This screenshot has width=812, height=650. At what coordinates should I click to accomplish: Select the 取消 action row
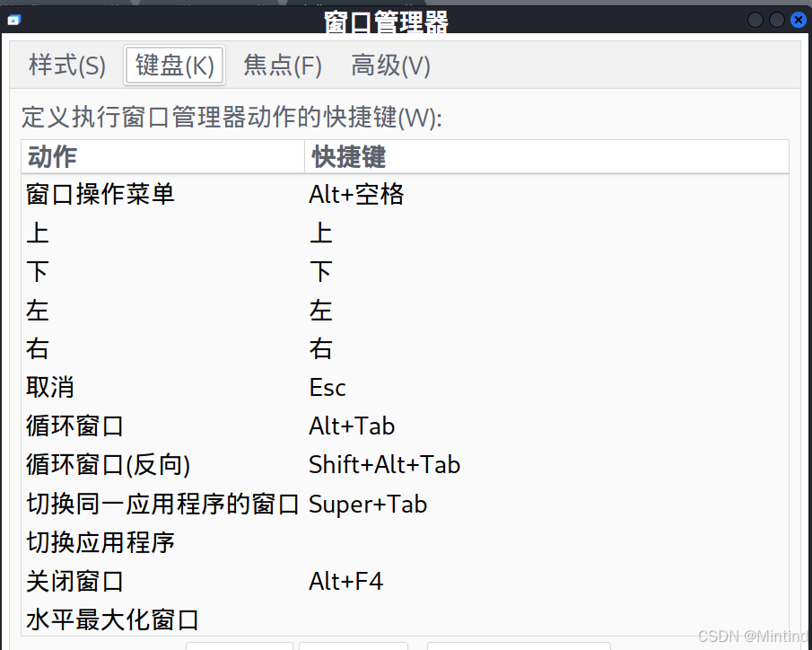click(405, 387)
